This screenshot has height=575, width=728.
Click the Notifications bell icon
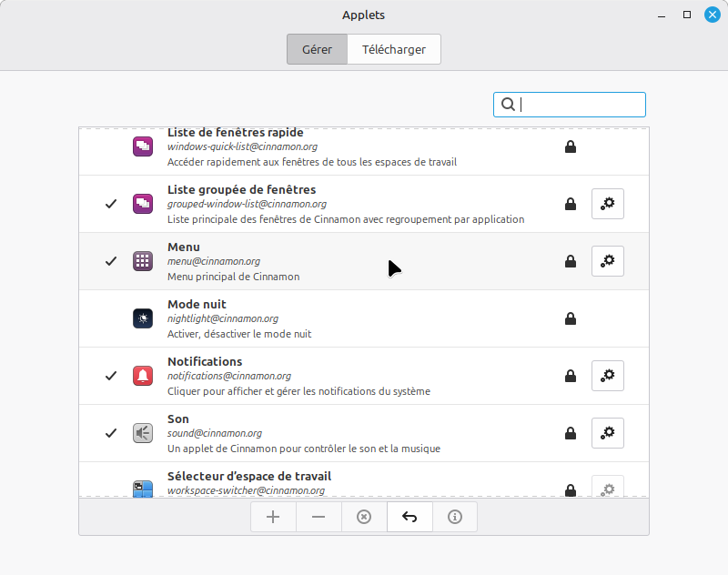pyautogui.click(x=142, y=376)
